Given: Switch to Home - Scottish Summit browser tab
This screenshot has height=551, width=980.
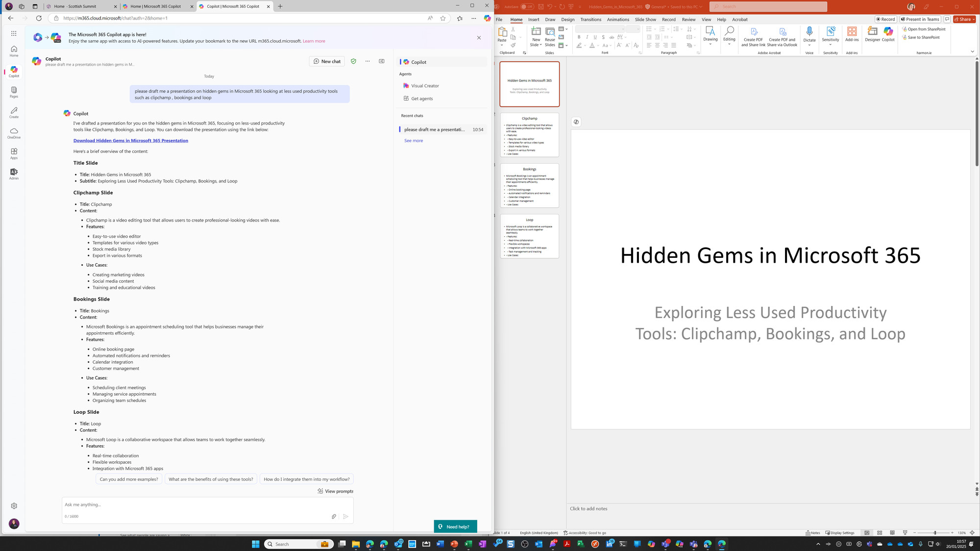Looking at the screenshot, I should pos(81,6).
